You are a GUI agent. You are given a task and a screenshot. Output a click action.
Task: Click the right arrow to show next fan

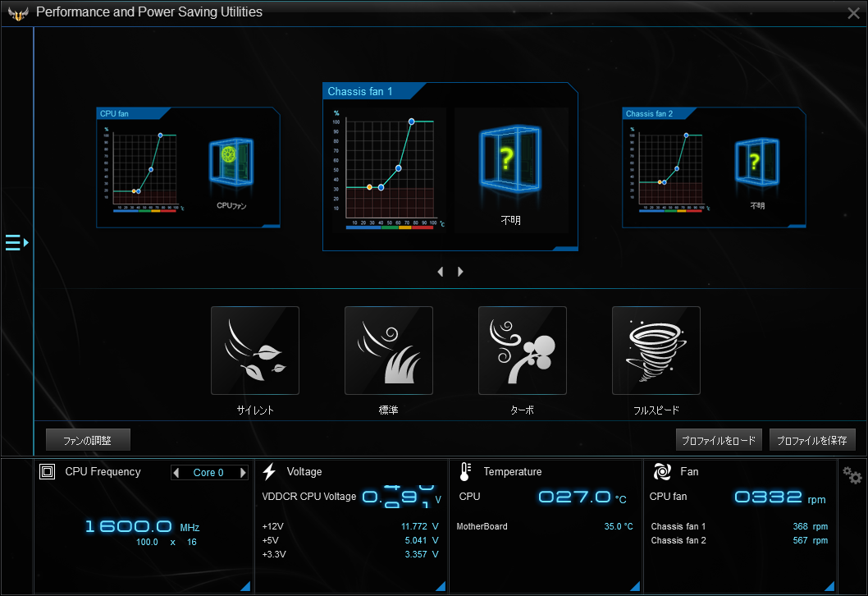pyautogui.click(x=460, y=271)
